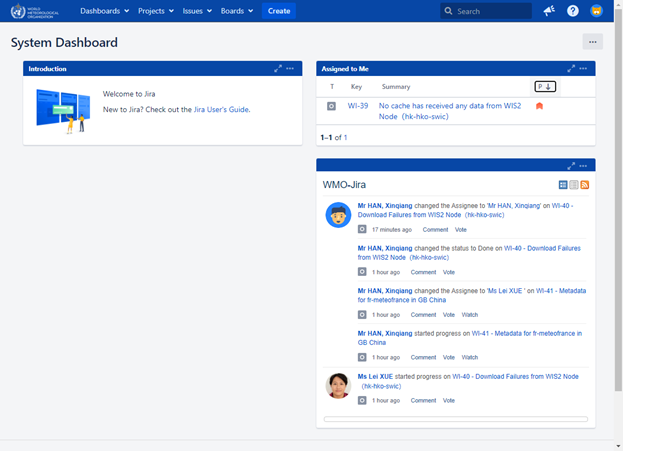Screen dimensions: 647x451
Task: Maximize the Assigned to Me gadget
Action: pyautogui.click(x=572, y=68)
